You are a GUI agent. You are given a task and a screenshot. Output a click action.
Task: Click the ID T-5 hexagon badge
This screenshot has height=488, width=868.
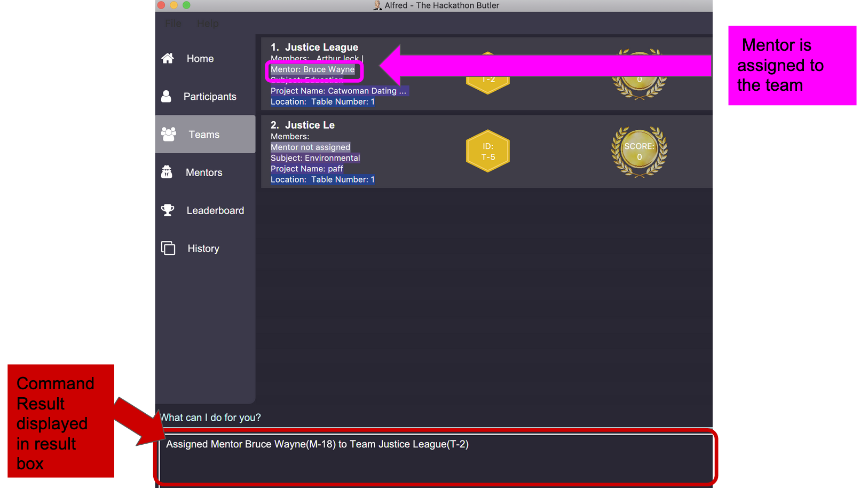[x=488, y=151]
